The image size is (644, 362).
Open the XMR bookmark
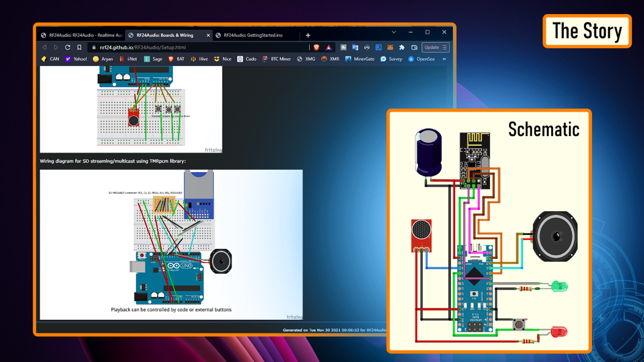[x=331, y=59]
